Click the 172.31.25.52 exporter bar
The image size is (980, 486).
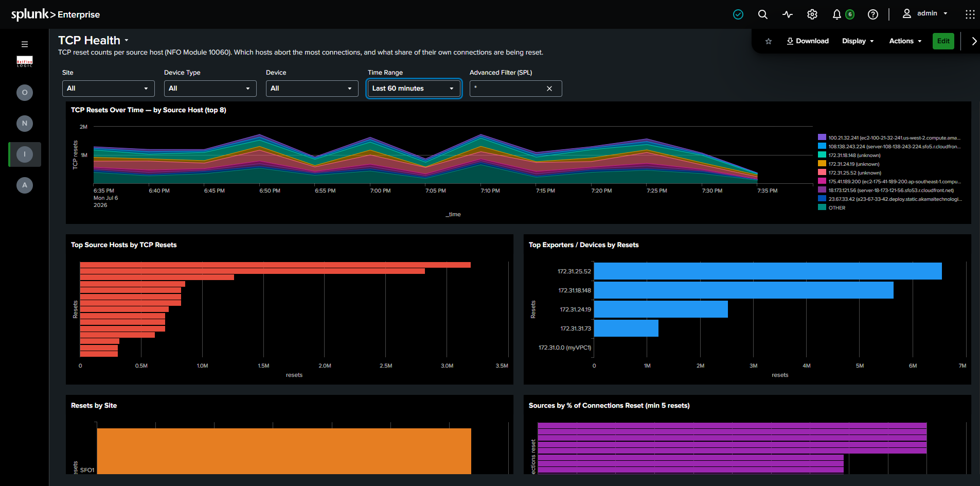tap(768, 271)
